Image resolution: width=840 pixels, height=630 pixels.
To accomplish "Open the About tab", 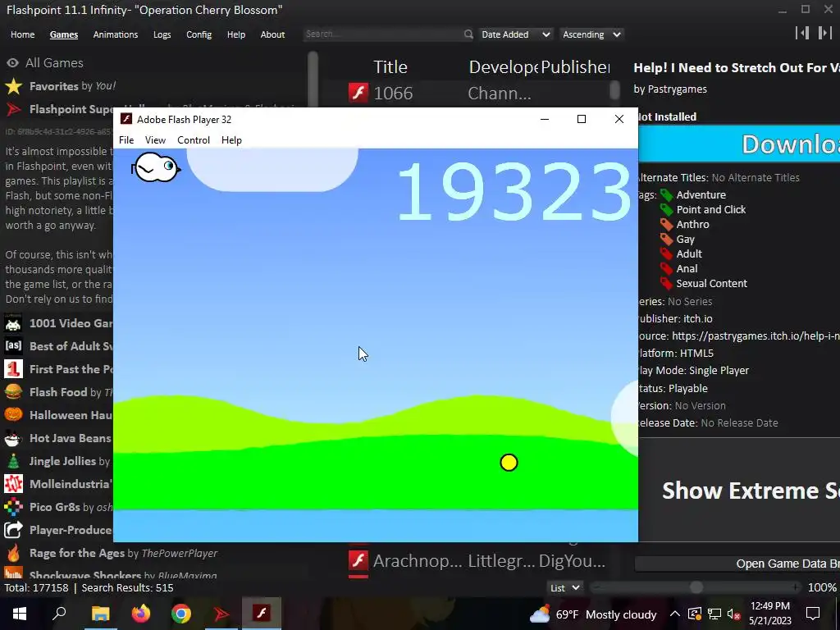I will 272,34.
